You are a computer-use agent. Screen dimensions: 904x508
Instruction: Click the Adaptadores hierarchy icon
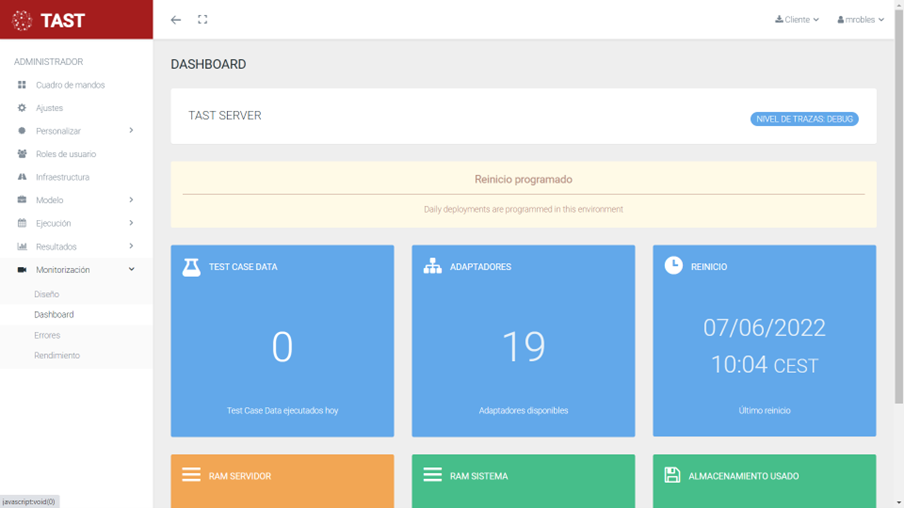432,266
